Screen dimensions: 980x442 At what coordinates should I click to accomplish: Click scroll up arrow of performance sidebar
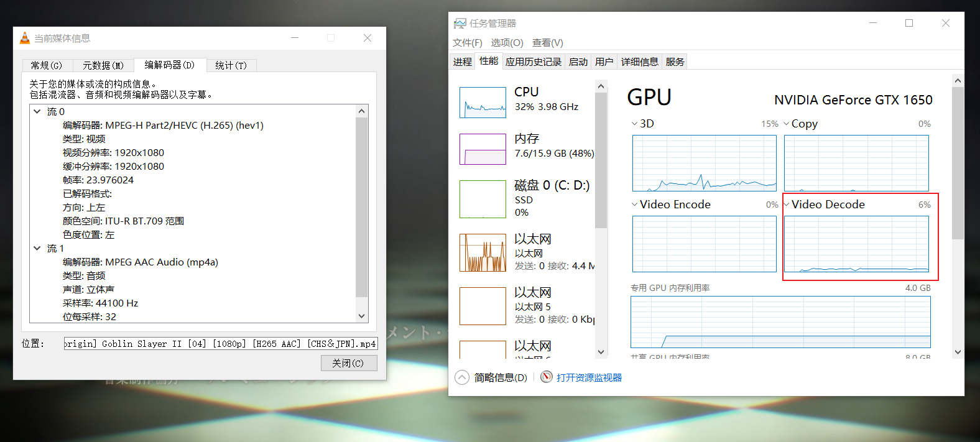(x=601, y=86)
